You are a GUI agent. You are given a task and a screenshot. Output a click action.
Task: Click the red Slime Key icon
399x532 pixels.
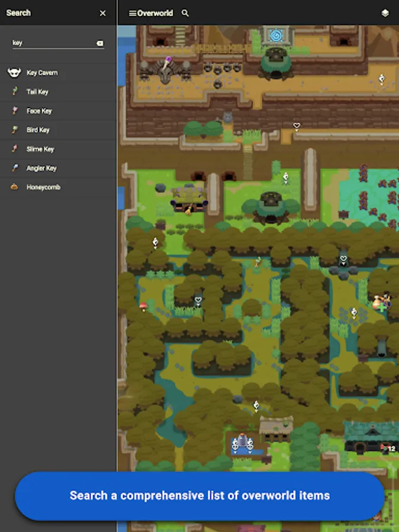(15, 148)
